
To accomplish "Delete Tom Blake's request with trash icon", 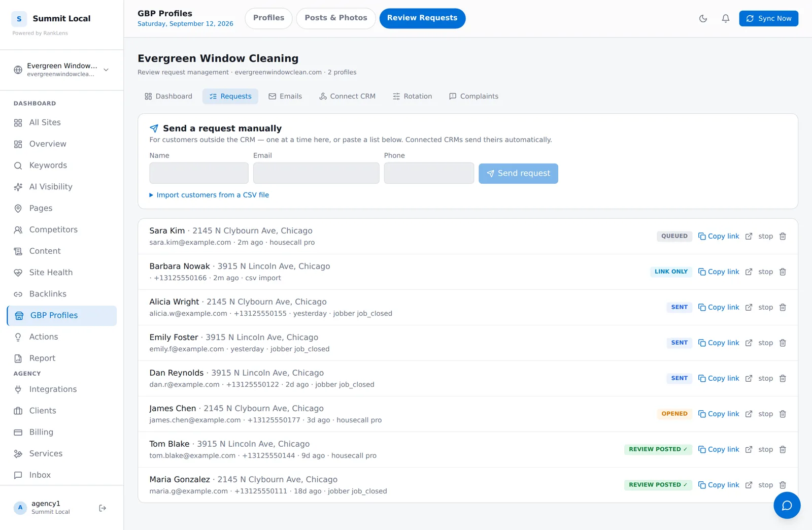I will (783, 450).
